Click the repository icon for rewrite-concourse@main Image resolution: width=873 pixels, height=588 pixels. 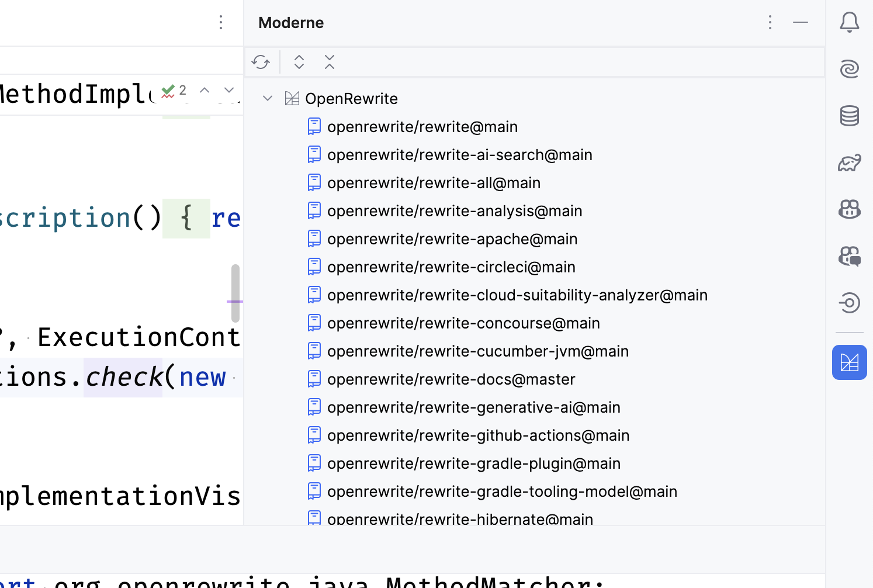pos(314,323)
